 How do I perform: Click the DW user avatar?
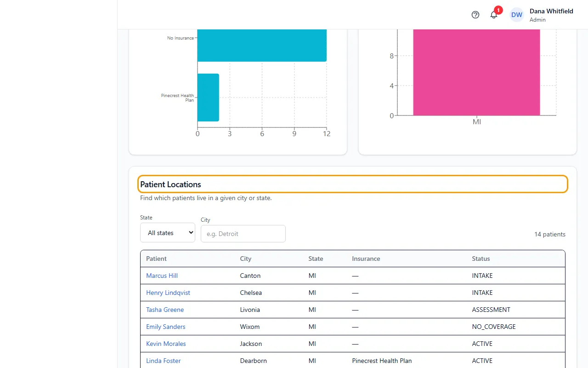click(x=517, y=15)
